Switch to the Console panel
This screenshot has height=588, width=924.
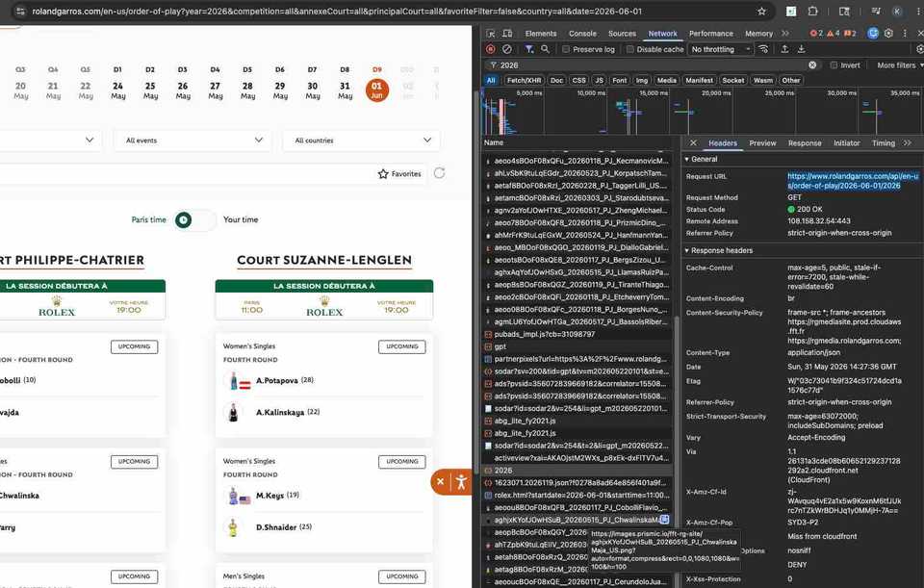point(582,34)
